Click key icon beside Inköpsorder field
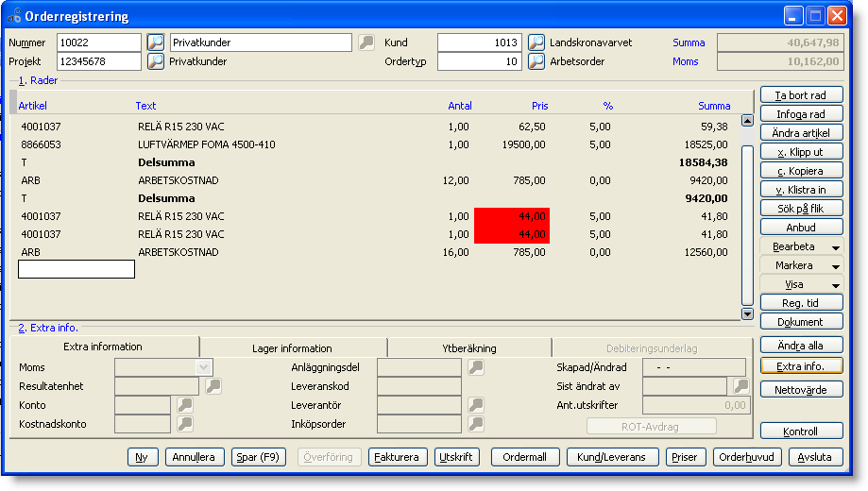Screen dimensions: 868x491 pos(476,424)
